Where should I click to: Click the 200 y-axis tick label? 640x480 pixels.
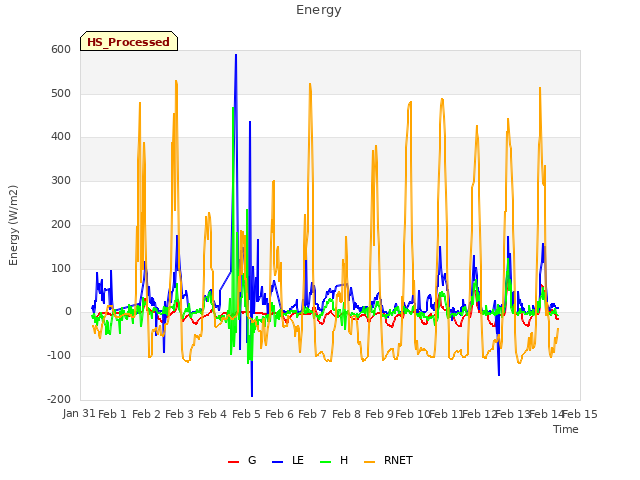[61, 224]
